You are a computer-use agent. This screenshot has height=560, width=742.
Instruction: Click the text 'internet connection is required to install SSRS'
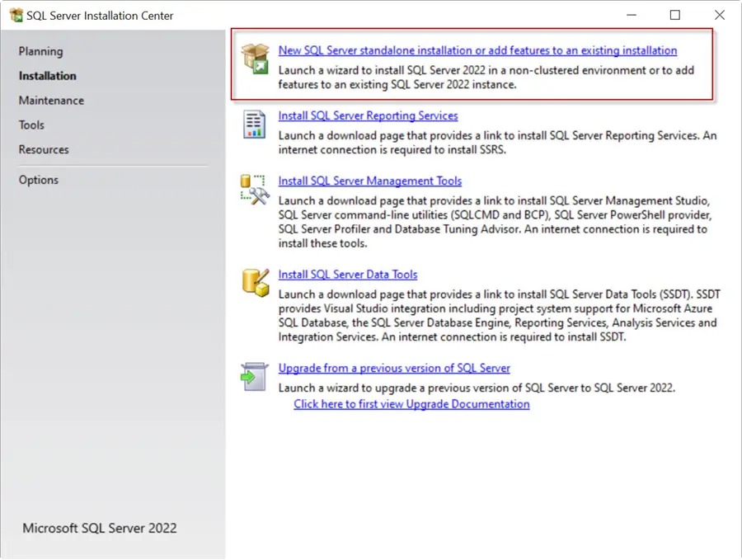pos(392,149)
